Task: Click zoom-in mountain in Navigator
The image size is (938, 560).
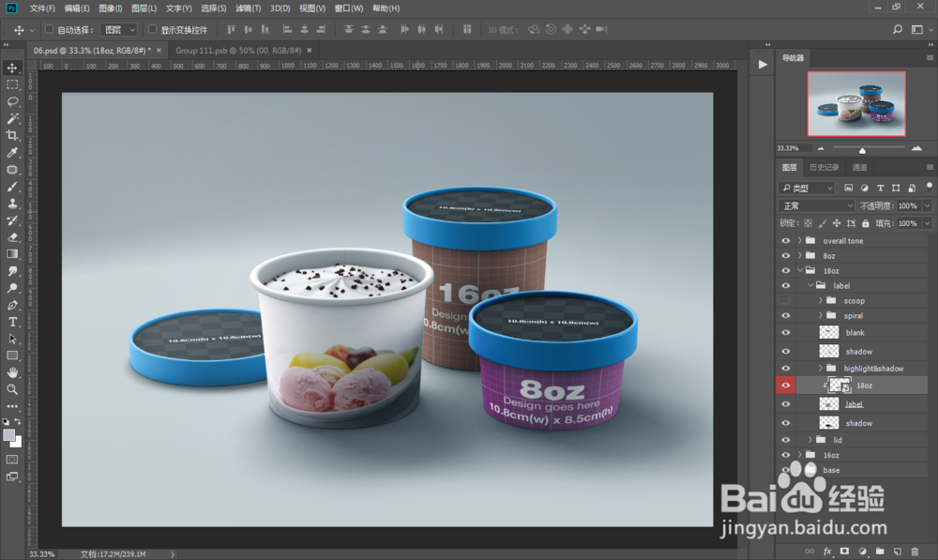Action: point(916,148)
